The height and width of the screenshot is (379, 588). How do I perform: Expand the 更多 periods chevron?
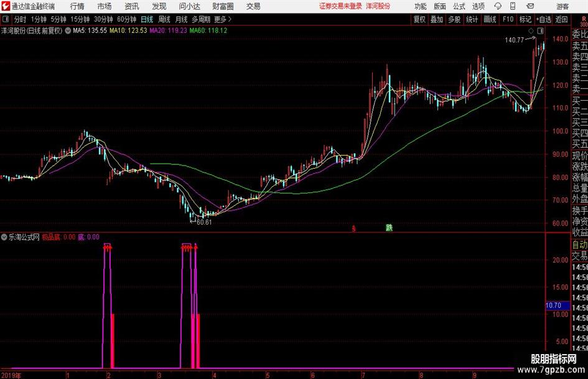pyautogui.click(x=230, y=19)
